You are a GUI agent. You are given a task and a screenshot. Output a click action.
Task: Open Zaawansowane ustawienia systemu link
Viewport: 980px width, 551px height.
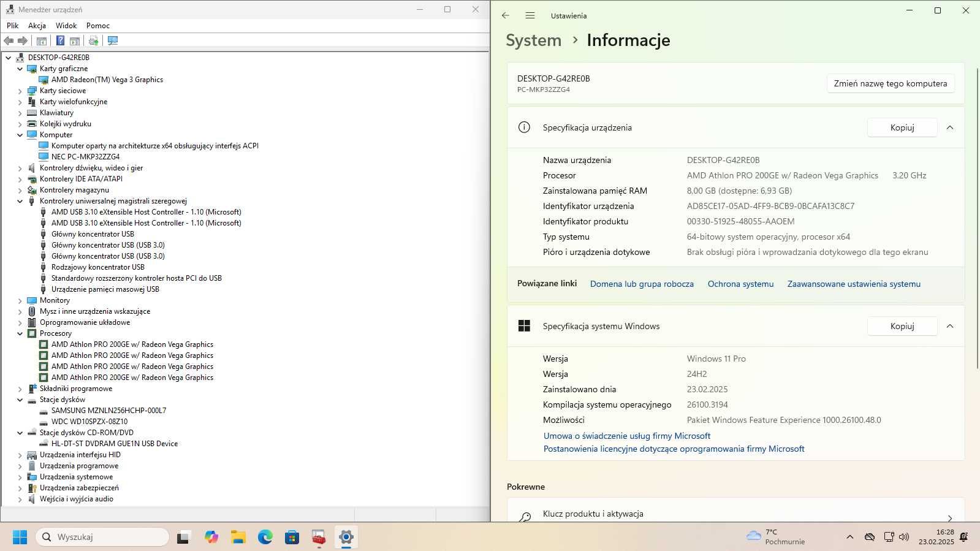[854, 284]
